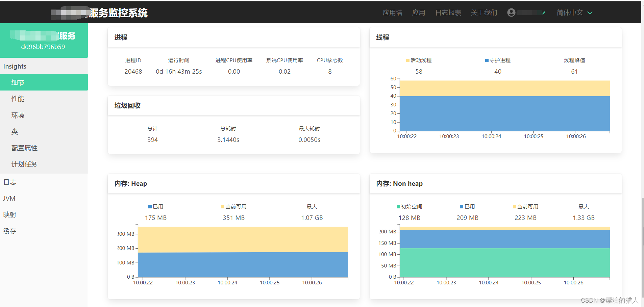Click the Heap memory area chart

click(243, 252)
